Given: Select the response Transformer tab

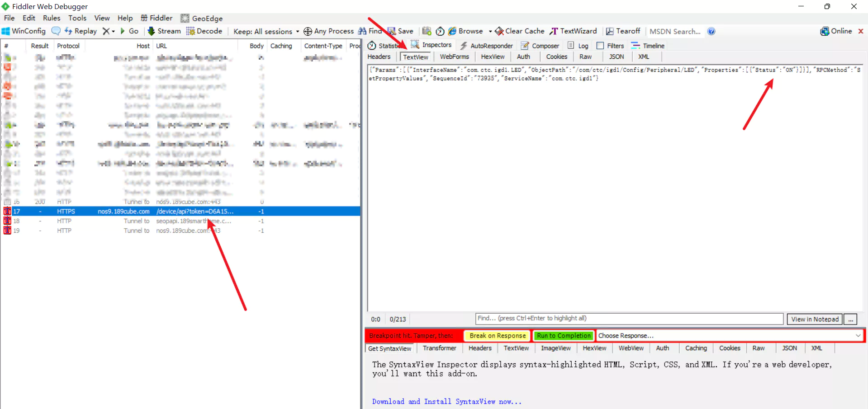Looking at the screenshot, I should coord(439,348).
